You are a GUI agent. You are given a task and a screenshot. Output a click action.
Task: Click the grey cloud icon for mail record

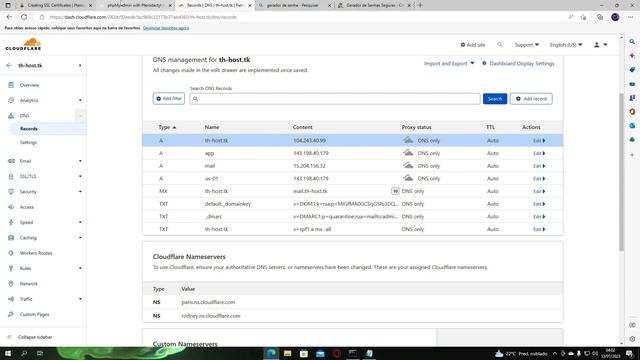tap(408, 165)
